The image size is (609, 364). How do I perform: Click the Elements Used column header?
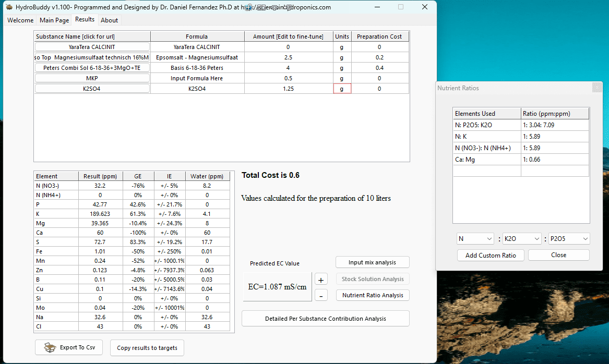pos(487,114)
